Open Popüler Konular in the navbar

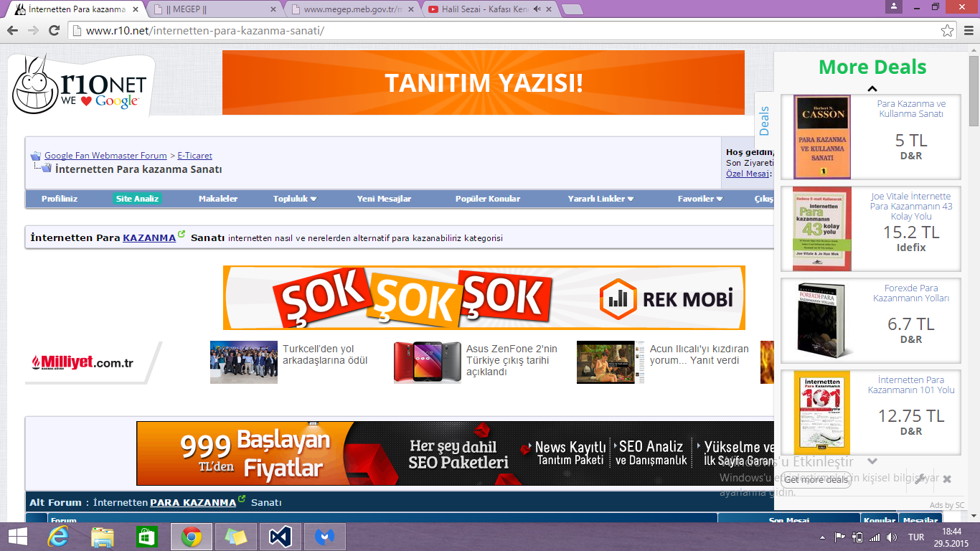pos(488,199)
